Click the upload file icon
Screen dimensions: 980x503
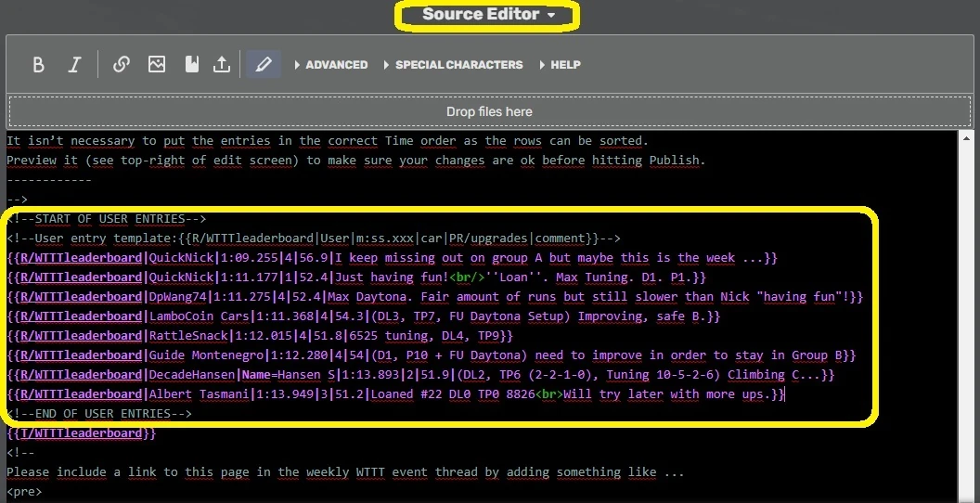click(x=222, y=64)
